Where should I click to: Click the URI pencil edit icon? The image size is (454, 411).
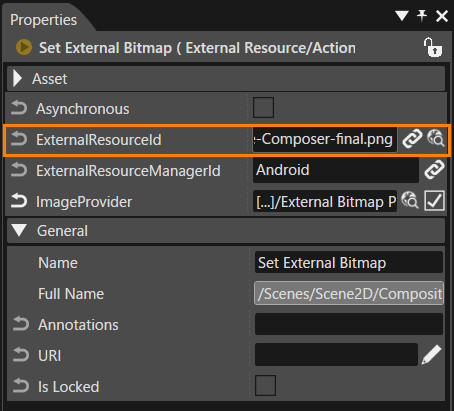[431, 355]
